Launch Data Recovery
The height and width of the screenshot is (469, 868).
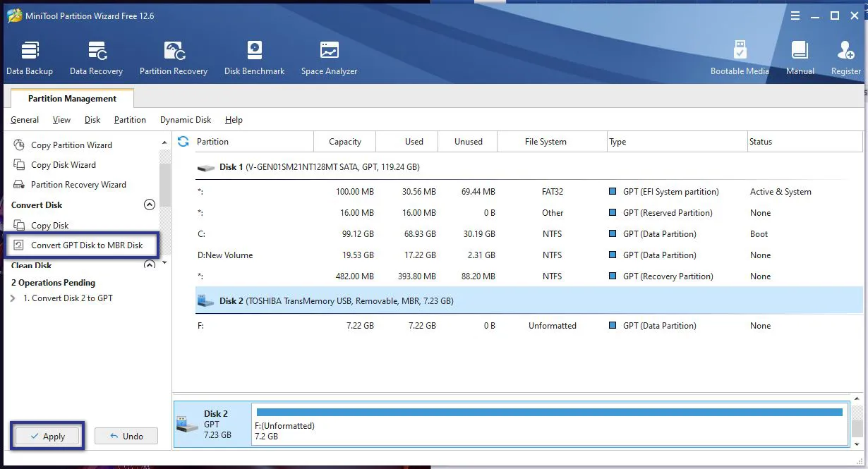[x=96, y=56]
